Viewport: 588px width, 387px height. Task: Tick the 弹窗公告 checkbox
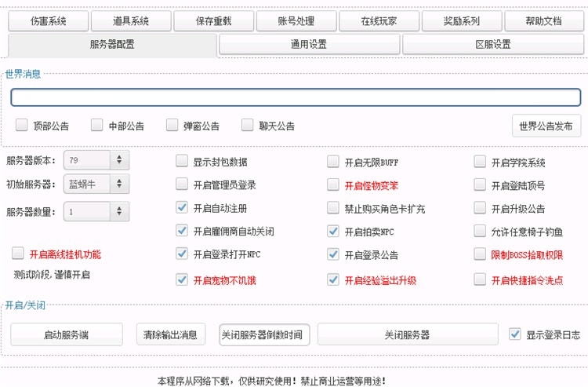click(x=172, y=125)
